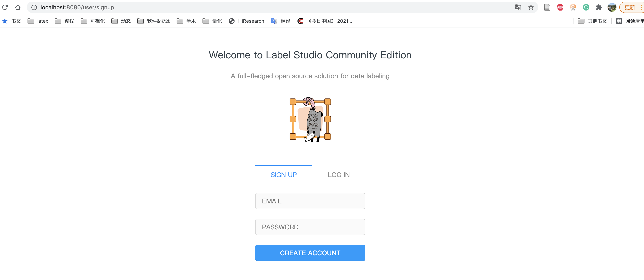The width and height of the screenshot is (644, 280).
Task: Focus the EMAIL input field
Action: [310, 201]
